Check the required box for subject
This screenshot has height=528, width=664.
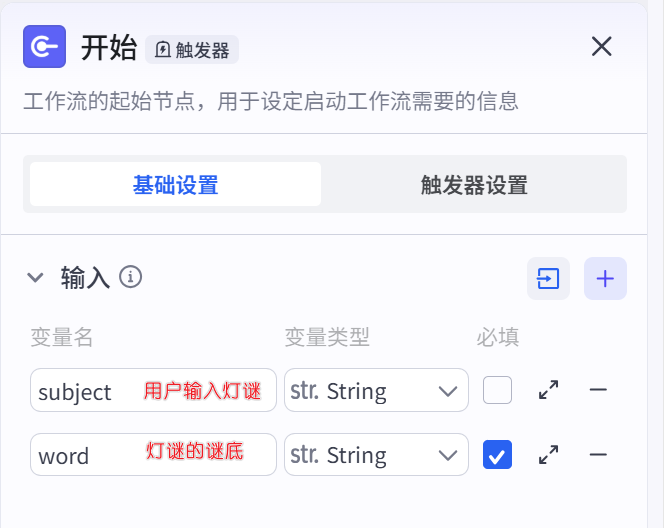(x=497, y=390)
